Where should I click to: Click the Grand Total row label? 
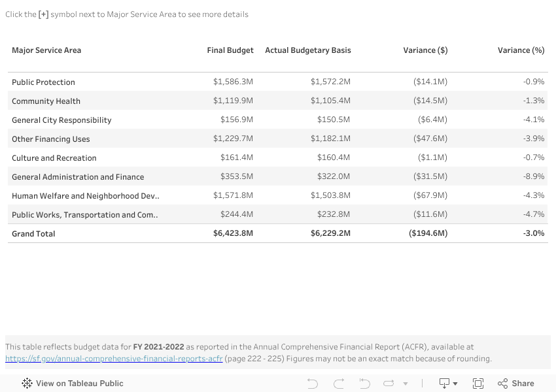(x=33, y=234)
